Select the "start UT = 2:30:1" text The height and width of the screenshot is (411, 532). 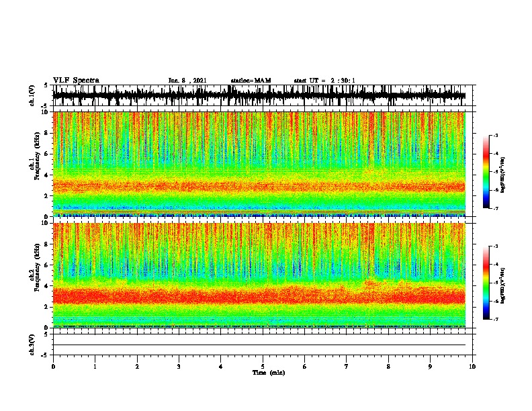[x=324, y=81]
